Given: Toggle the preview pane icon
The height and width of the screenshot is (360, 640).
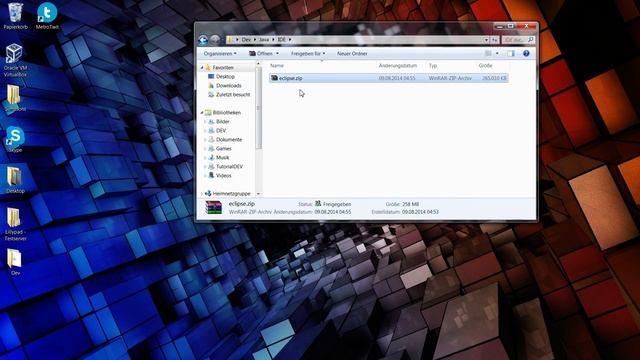Looking at the screenshot, I should pos(511,53).
